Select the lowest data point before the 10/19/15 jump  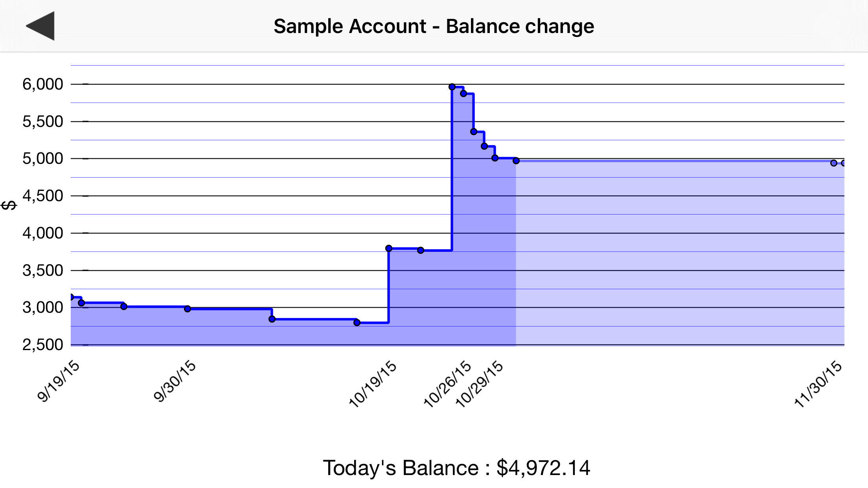point(357,323)
